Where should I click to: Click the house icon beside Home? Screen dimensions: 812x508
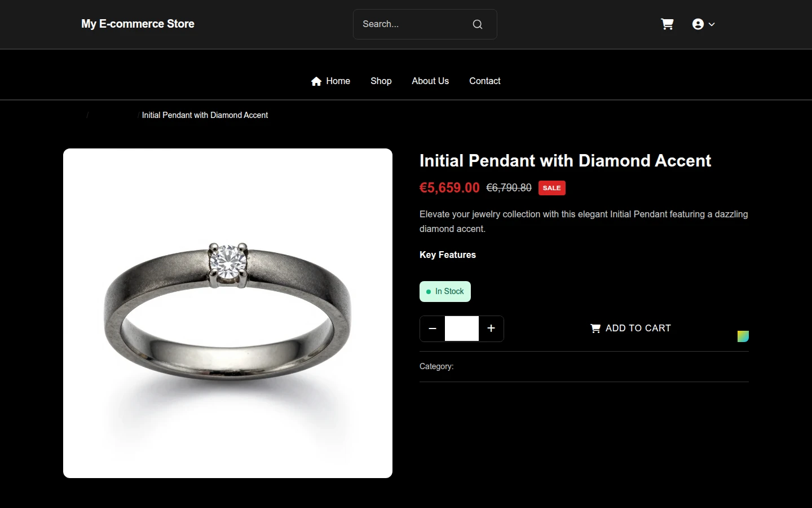click(316, 81)
